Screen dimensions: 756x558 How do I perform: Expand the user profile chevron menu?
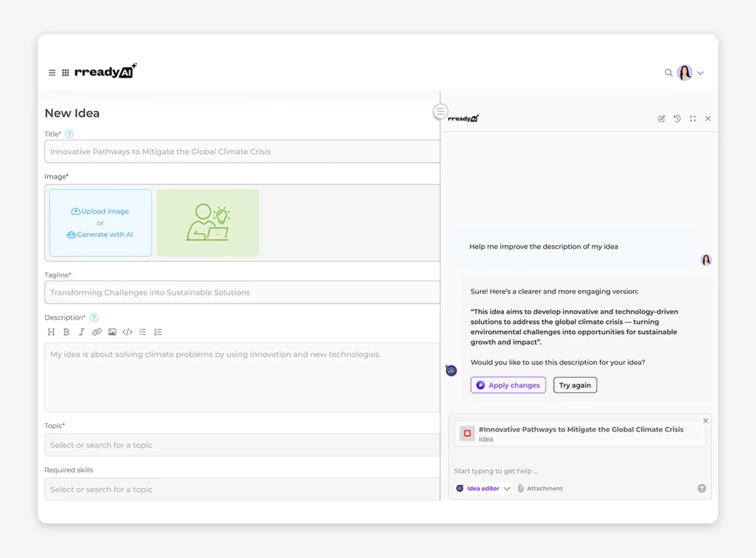(x=701, y=73)
